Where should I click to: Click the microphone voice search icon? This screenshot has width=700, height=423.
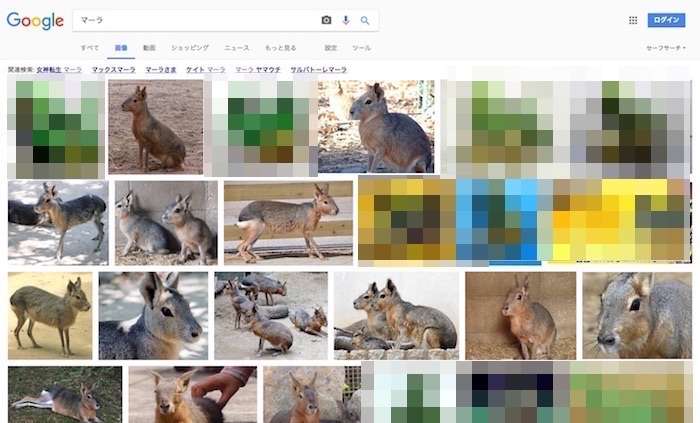click(x=346, y=20)
